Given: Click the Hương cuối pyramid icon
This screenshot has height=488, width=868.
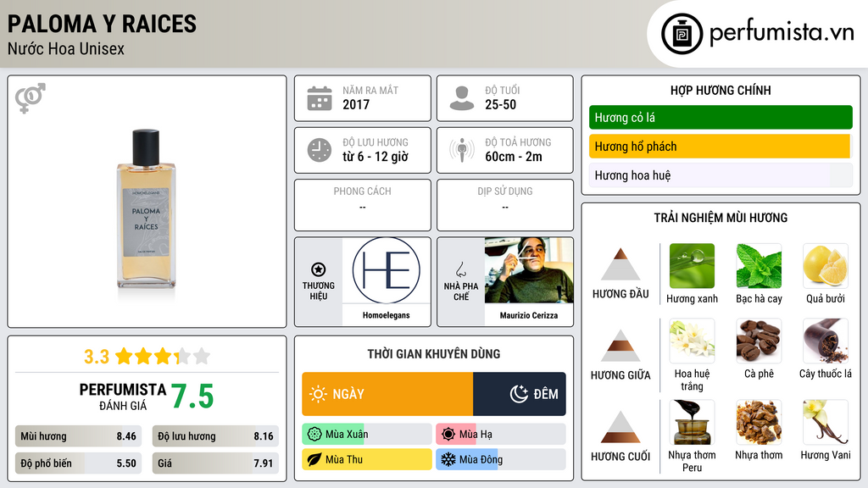Looking at the screenshot, I should pyautogui.click(x=620, y=427).
